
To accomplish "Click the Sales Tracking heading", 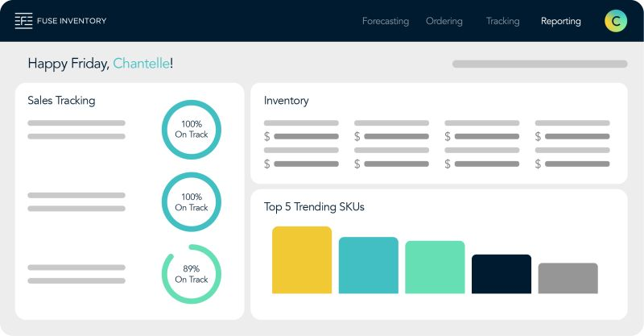I will (x=61, y=101).
